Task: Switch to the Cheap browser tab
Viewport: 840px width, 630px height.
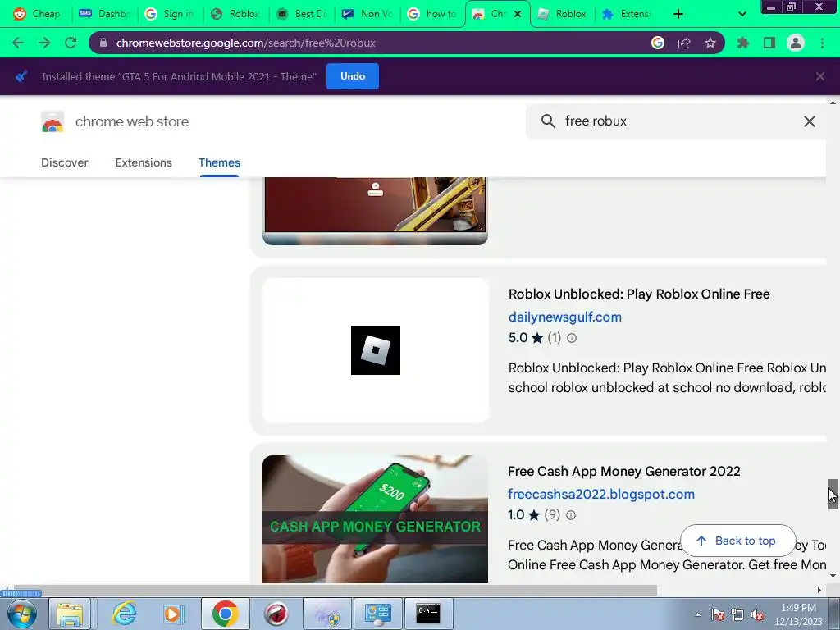Action: click(x=36, y=14)
